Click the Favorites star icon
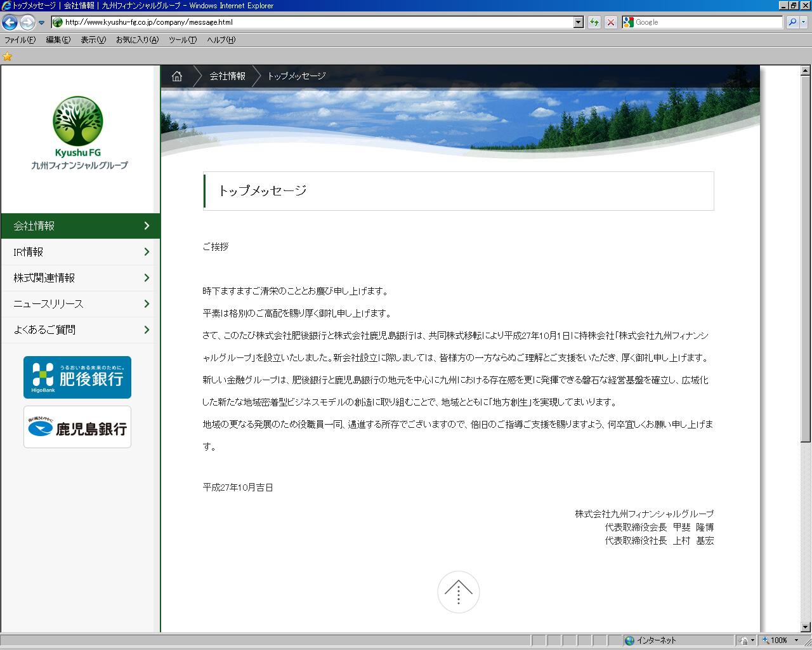This screenshot has width=812, height=650. [8, 56]
